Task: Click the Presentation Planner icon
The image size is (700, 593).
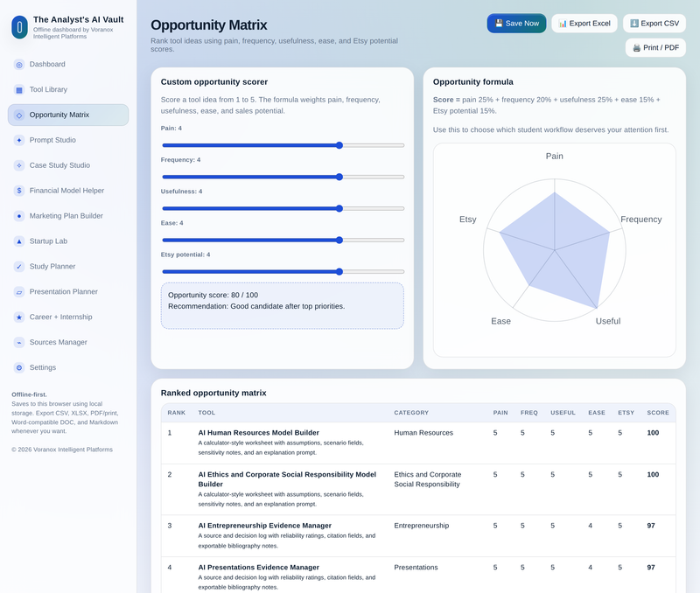Action: [x=18, y=292]
